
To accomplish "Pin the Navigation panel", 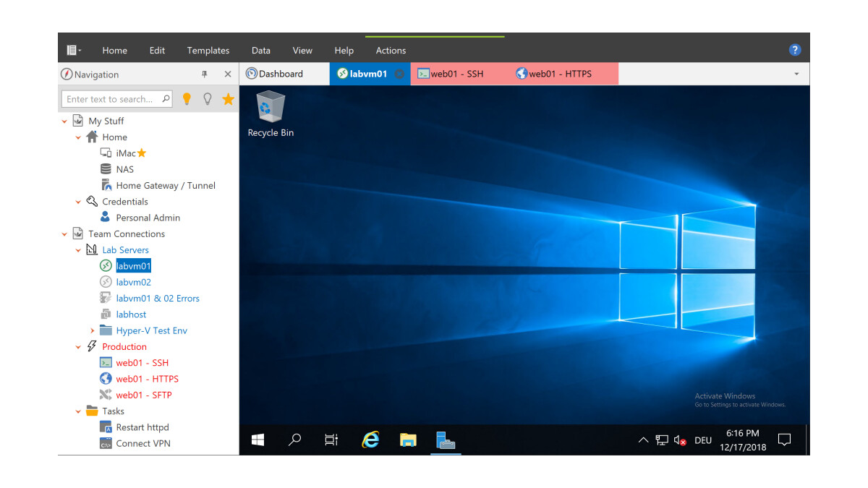I will pyautogui.click(x=205, y=74).
